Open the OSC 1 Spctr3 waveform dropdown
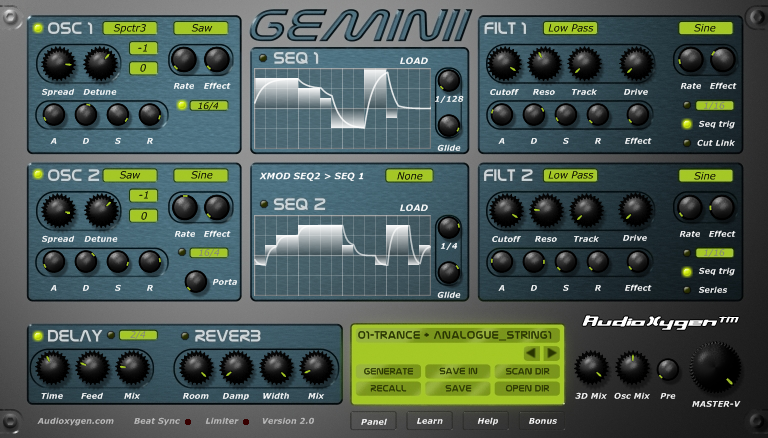This screenshot has height=438, width=768. pos(130,28)
